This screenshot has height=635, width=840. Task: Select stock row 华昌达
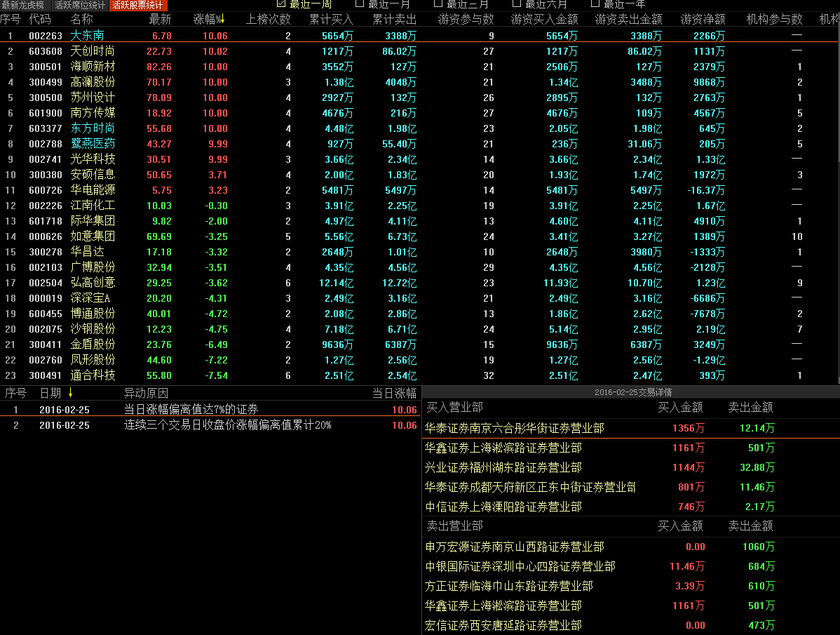(419, 252)
